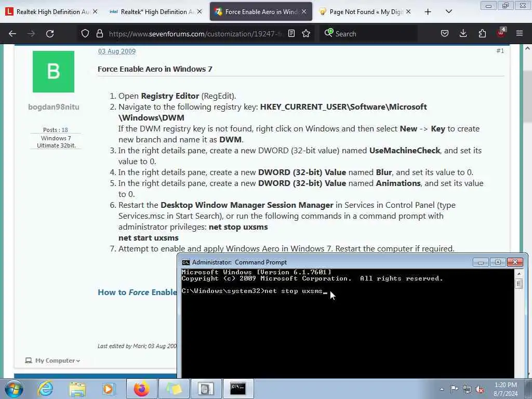
Task: Click the green B user avatar
Action: pyautogui.click(x=54, y=72)
